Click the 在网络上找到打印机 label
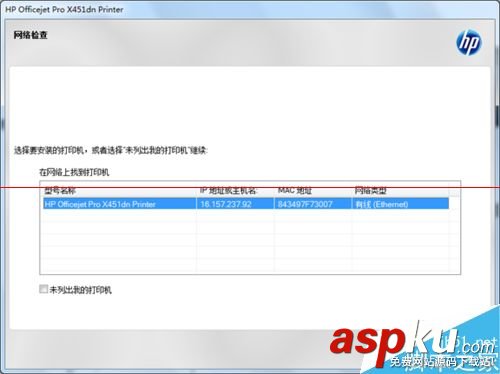This screenshot has width=500, height=374. (x=74, y=172)
